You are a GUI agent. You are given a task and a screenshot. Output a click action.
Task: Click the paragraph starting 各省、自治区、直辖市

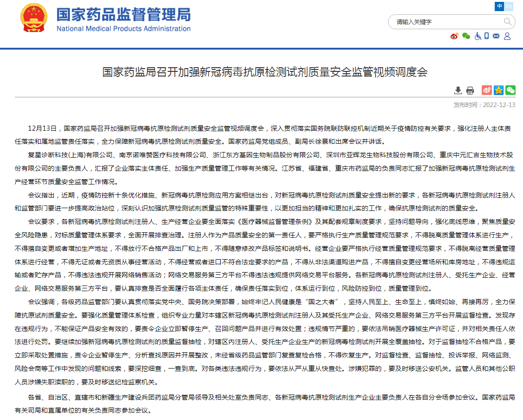pyautogui.click(x=265, y=404)
